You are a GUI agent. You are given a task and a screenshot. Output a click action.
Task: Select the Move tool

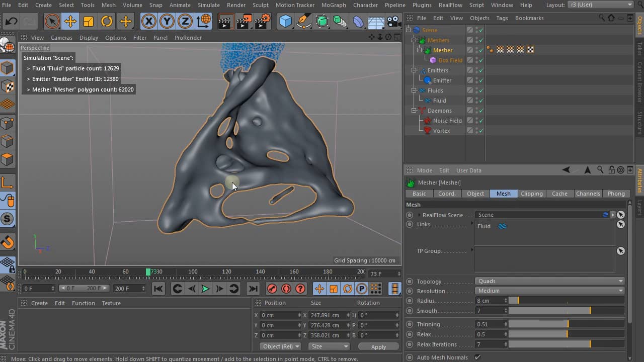pos(70,22)
